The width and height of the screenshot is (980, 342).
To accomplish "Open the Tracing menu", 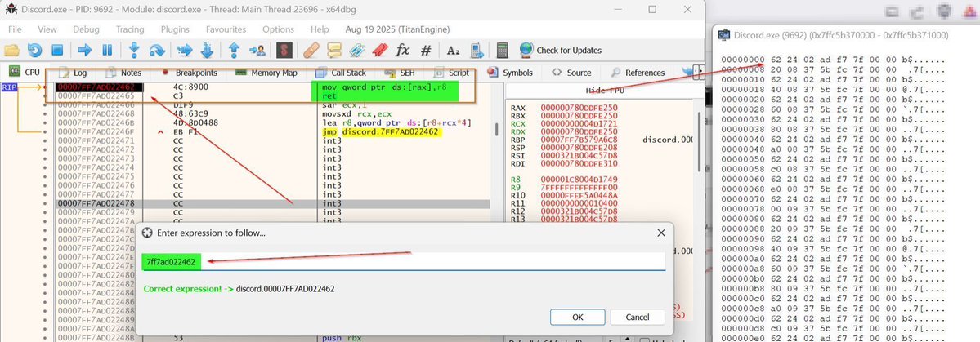I will [x=129, y=29].
